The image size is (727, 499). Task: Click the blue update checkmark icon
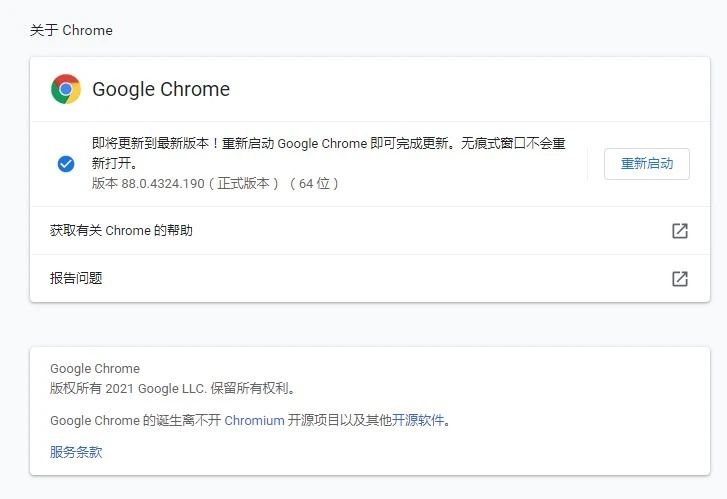[66, 164]
